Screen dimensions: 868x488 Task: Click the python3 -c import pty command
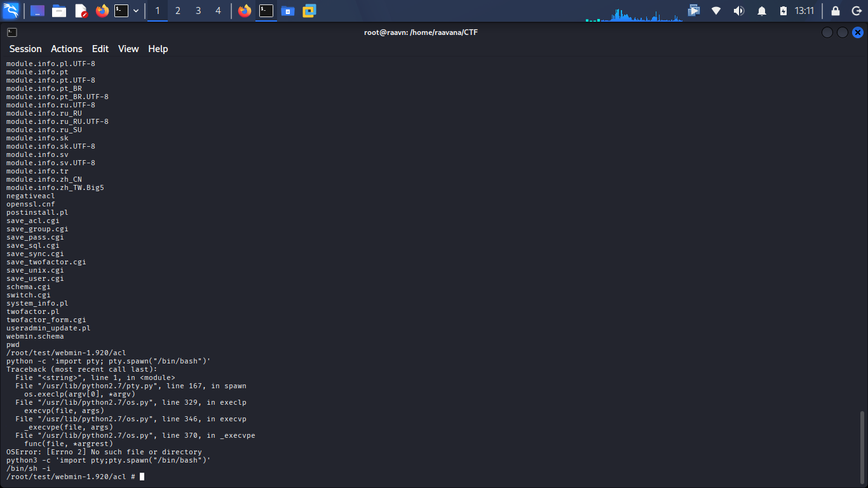point(108,460)
